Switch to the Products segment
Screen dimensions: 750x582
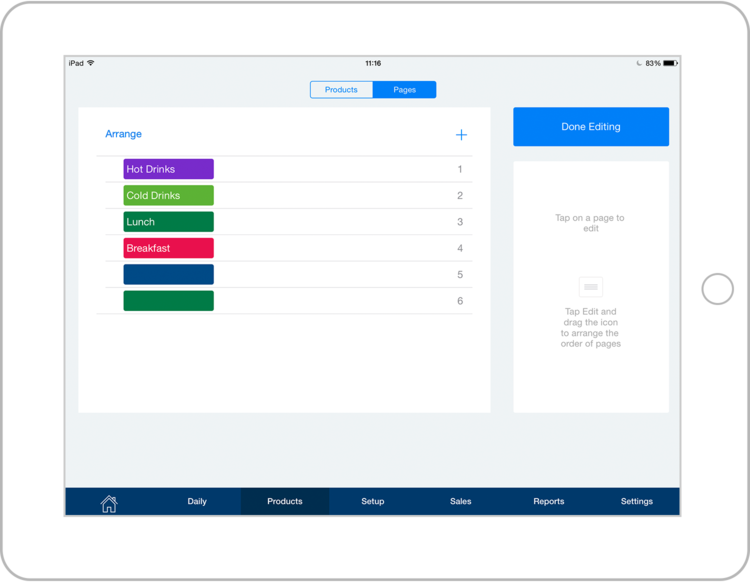341,89
